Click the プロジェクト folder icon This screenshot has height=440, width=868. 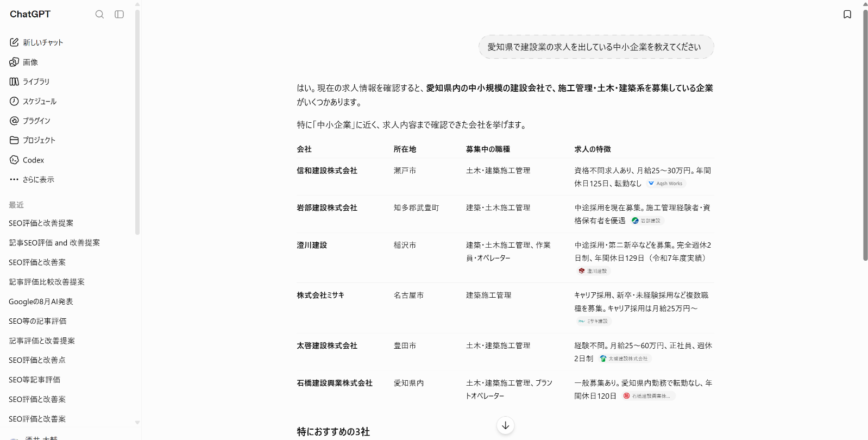pos(14,140)
